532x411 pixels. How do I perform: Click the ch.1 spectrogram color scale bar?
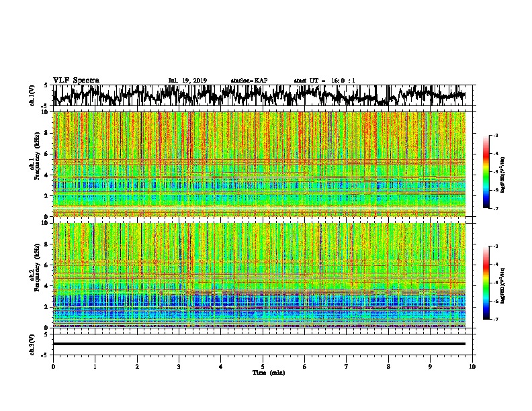[x=486, y=172]
